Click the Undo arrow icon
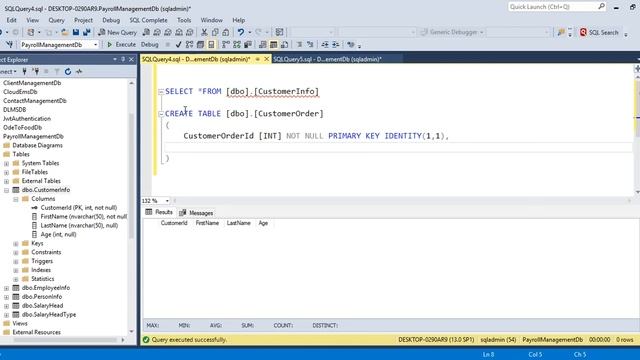The height and width of the screenshot is (360, 640). (x=241, y=32)
